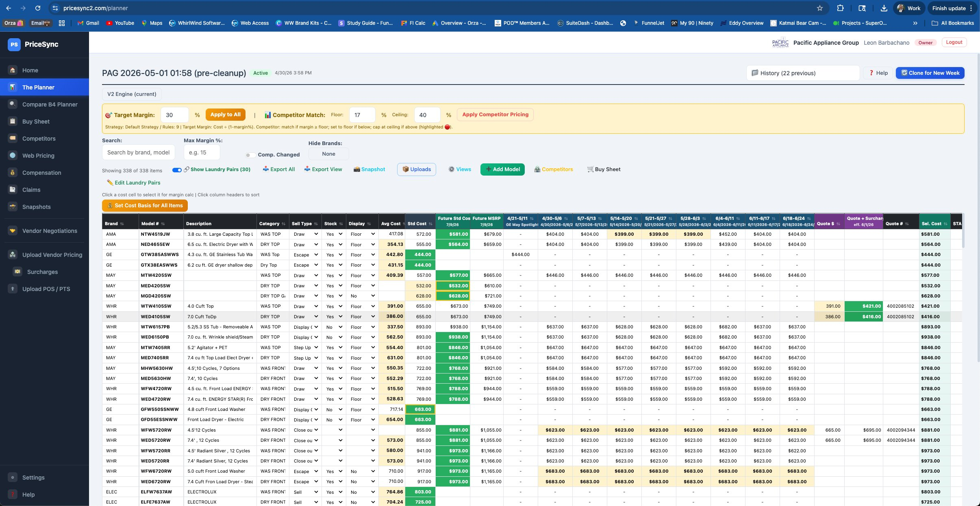Open the browser extensions puzzle icon
Image resolution: width=980 pixels, height=506 pixels.
coord(841,8)
